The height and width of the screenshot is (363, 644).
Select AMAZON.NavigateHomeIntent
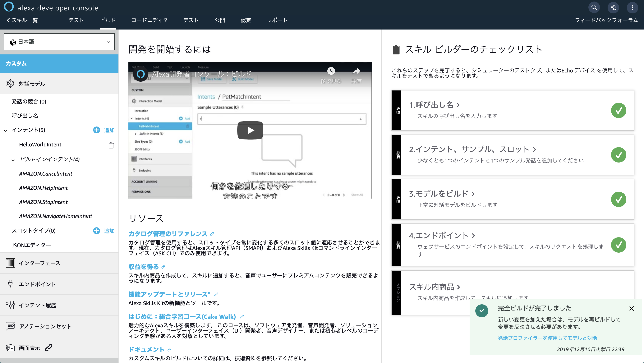tap(56, 216)
